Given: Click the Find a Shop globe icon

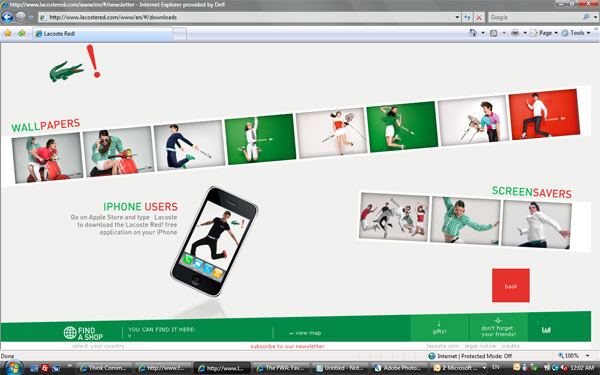Looking at the screenshot, I should click(x=70, y=333).
